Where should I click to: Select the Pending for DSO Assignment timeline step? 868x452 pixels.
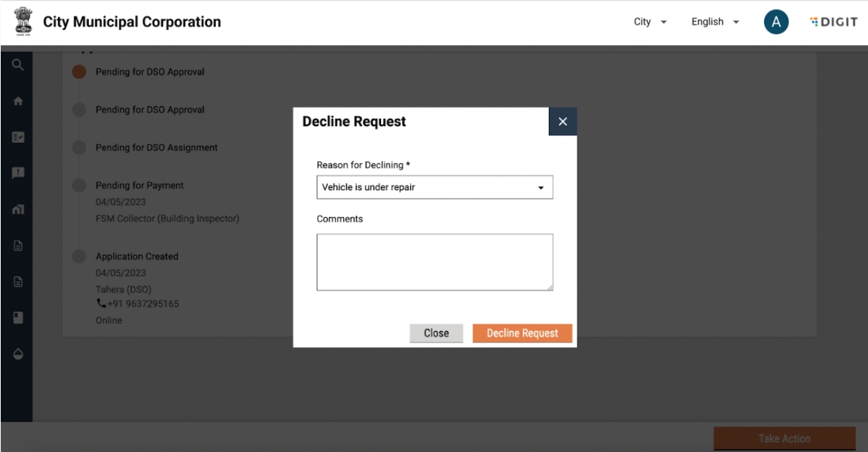[156, 147]
